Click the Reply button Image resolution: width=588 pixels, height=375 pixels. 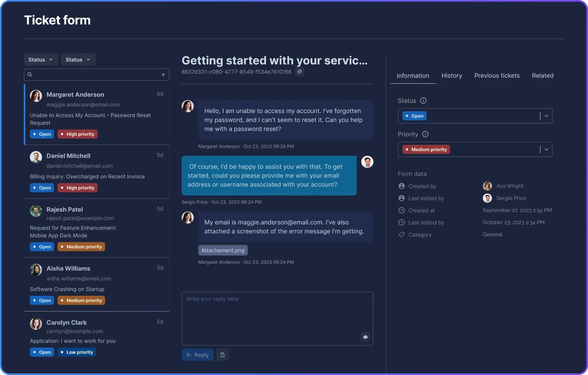[x=197, y=355]
